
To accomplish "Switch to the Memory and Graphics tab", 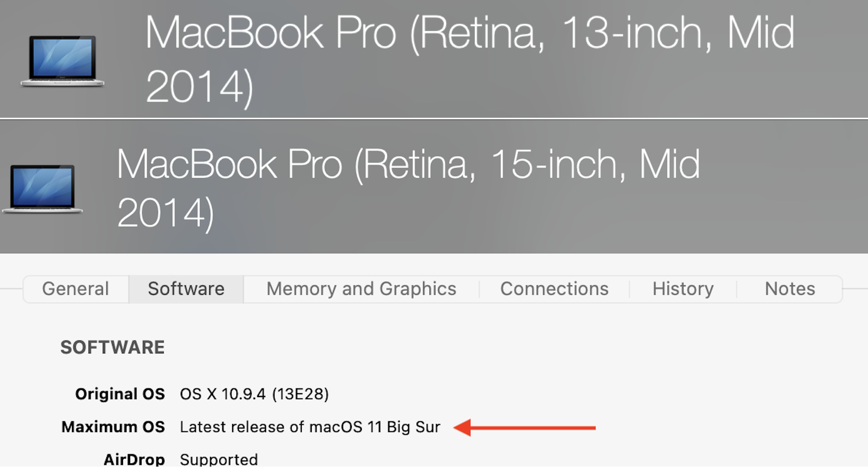I will (361, 289).
